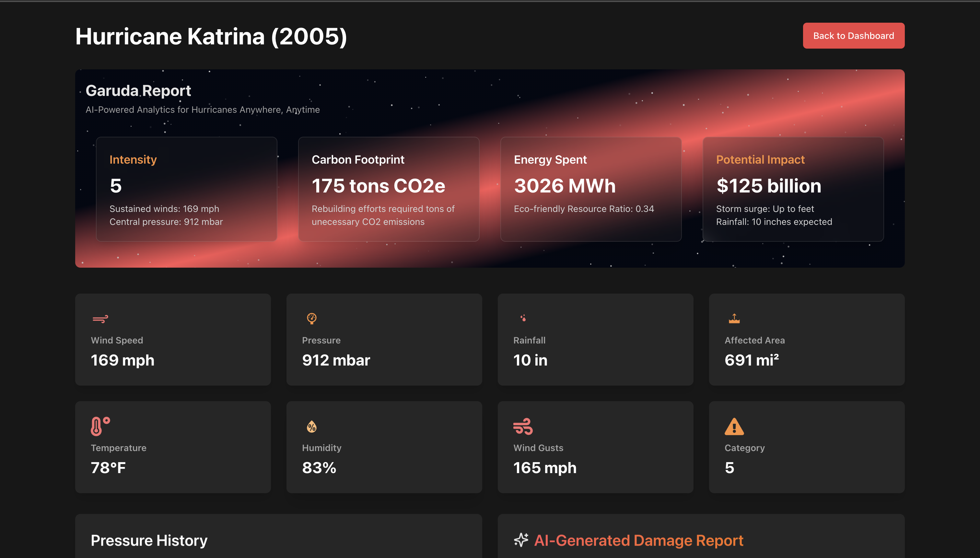Click the Garuda Report heading

[138, 91]
